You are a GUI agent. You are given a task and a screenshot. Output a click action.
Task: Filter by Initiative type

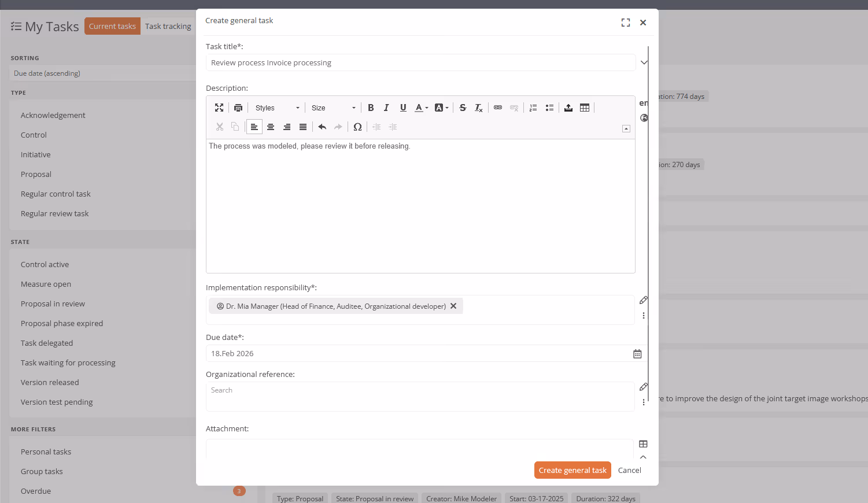point(36,154)
